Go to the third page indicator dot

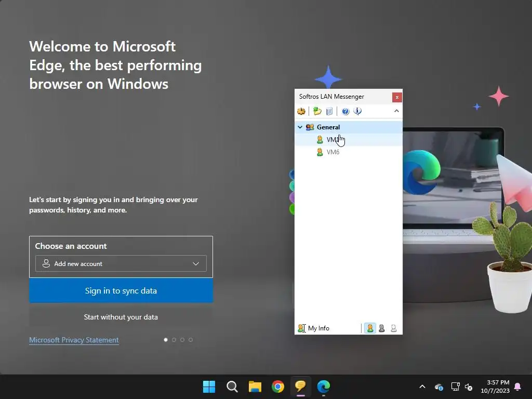click(x=182, y=340)
